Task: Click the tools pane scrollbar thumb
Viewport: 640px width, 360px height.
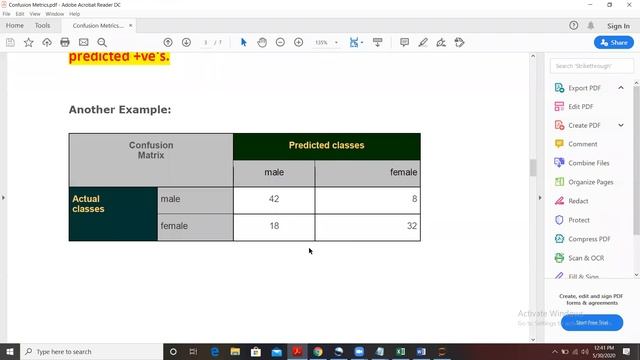Action: pos(637,160)
